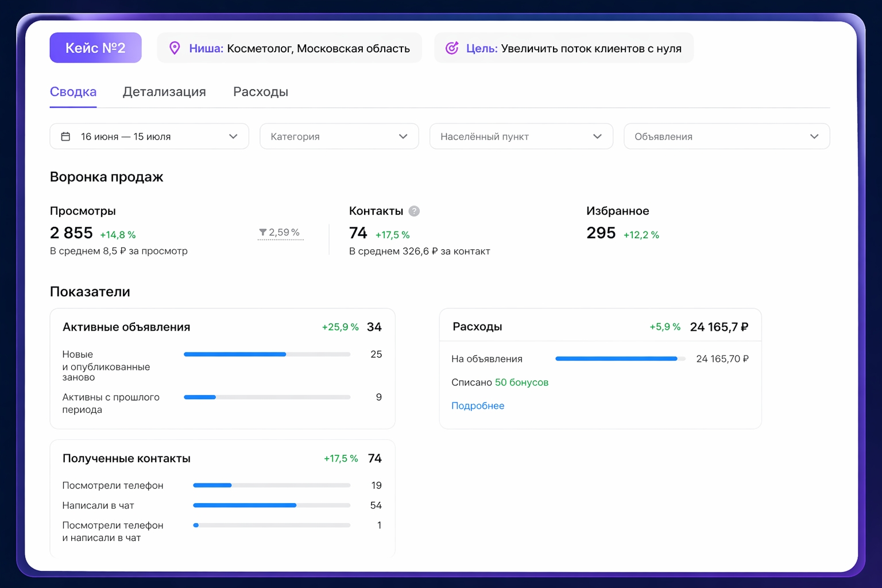The height and width of the screenshot is (588, 882).
Task: Click the +17,5 % value beside Контакты 74
Action: tap(393, 235)
